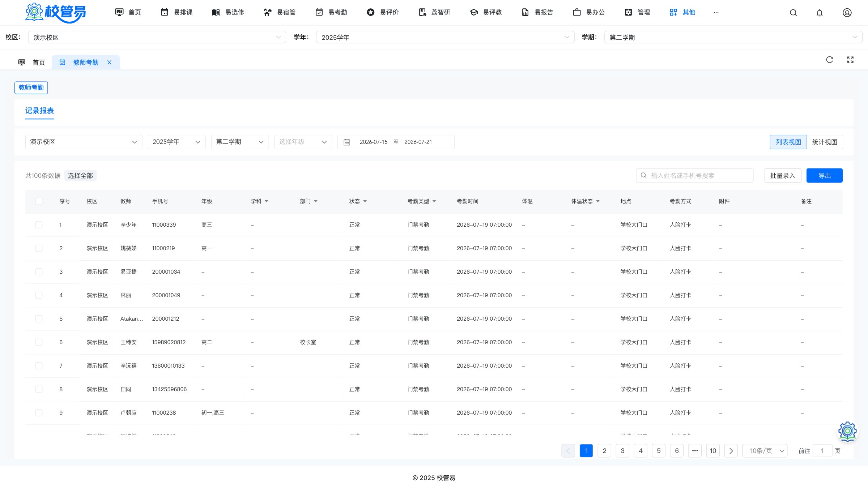Toggle fullscreen with the expand icon

tap(850, 60)
